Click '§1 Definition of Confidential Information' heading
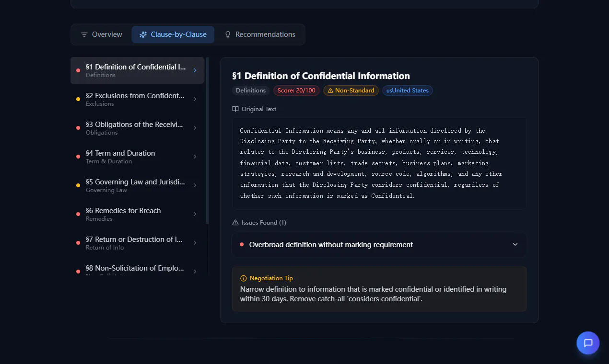609x364 pixels. point(321,76)
